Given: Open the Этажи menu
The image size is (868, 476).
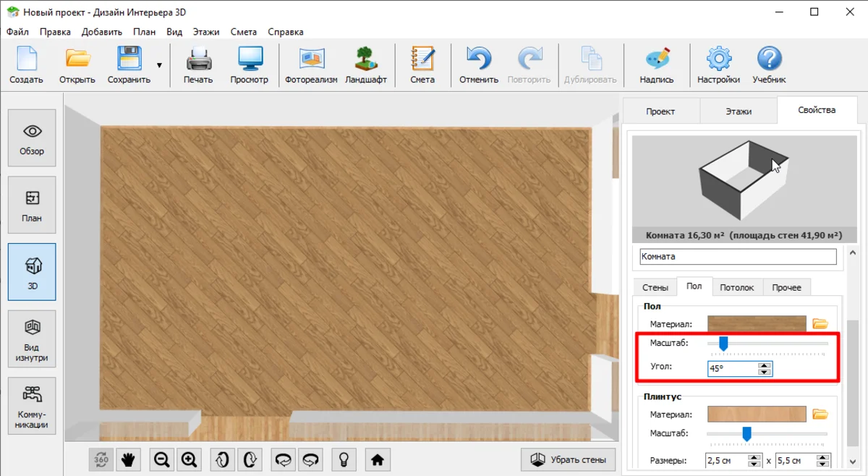Looking at the screenshot, I should coord(206,32).
